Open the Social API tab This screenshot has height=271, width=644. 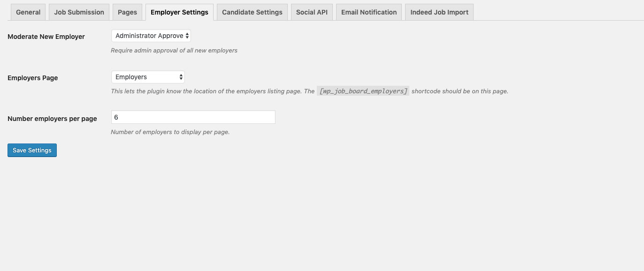(312, 12)
